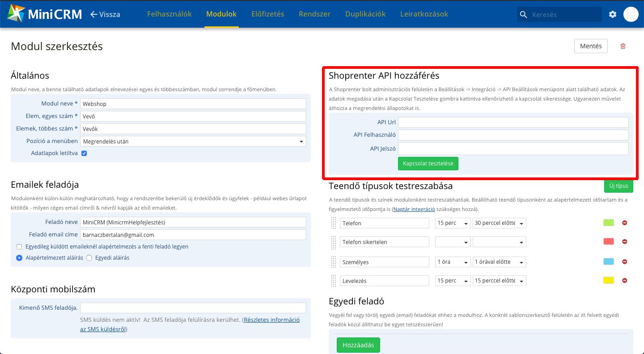This screenshot has height=354, width=644.
Task: Change yellow color swatch for Levelezés
Action: [x=609, y=280]
